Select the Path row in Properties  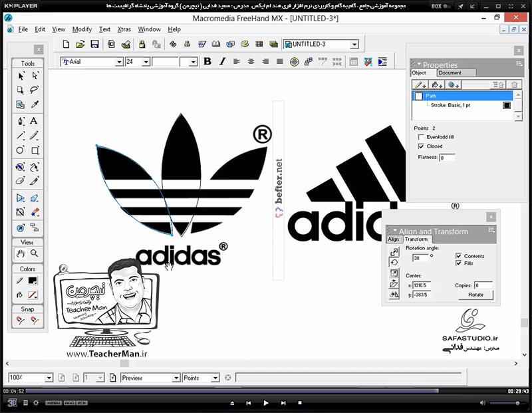point(462,96)
